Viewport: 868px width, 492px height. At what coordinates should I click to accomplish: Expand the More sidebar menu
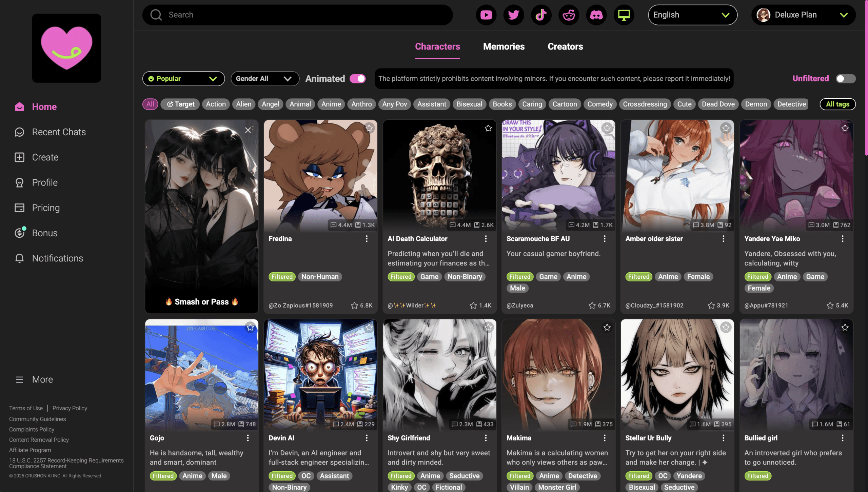coord(34,379)
